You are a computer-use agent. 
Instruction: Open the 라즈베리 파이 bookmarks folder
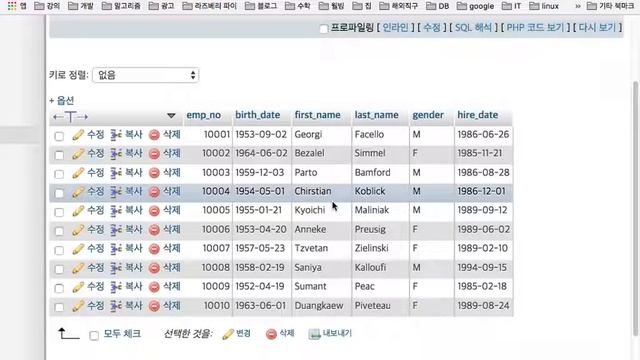(209, 6)
